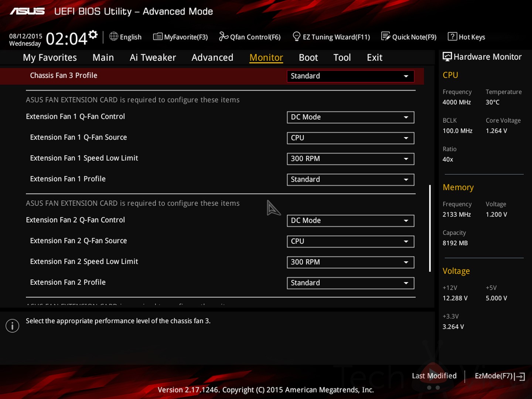Select Extension Fan 1 Q-Fan Control label
532x399 pixels.
click(75, 116)
